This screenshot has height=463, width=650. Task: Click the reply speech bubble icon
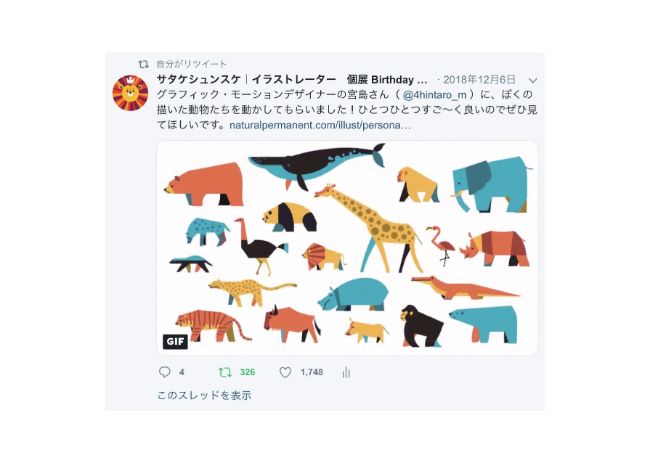[x=165, y=372]
